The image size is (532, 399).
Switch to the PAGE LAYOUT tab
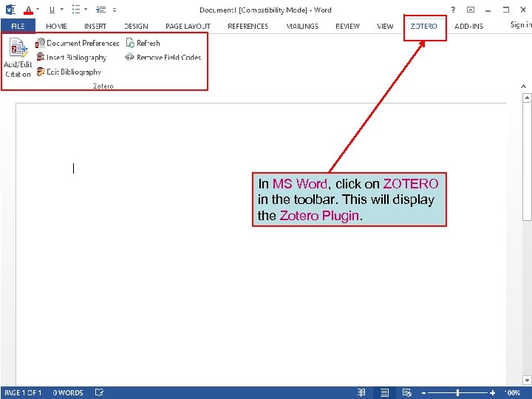(x=188, y=26)
